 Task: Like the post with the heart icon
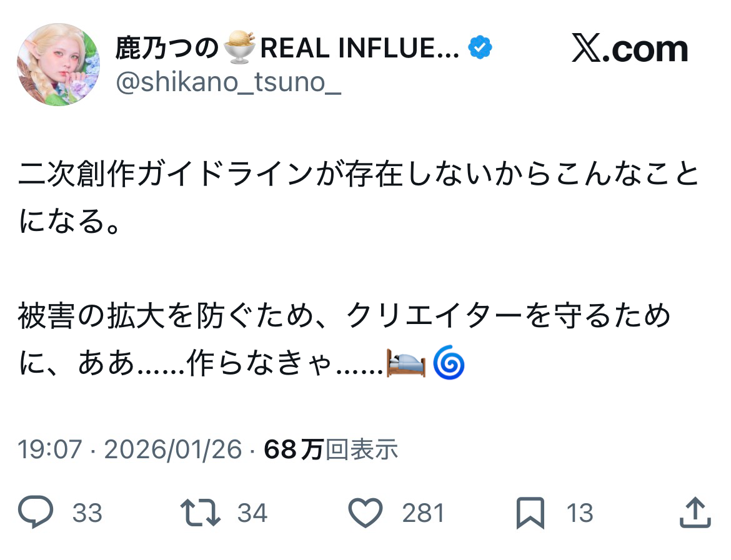tap(365, 513)
